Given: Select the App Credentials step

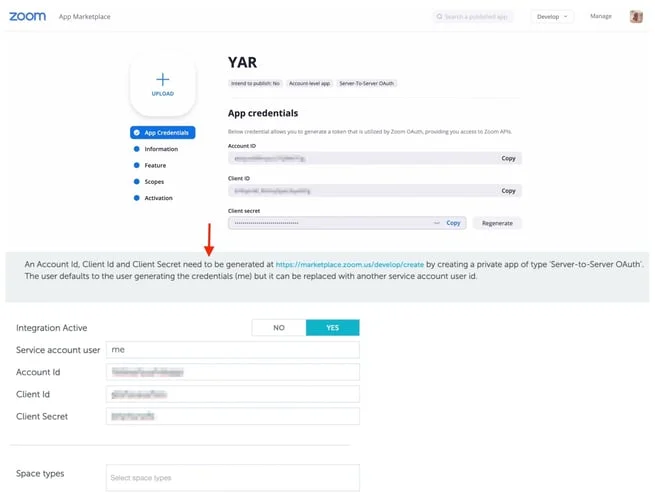Looking at the screenshot, I should tap(163, 132).
